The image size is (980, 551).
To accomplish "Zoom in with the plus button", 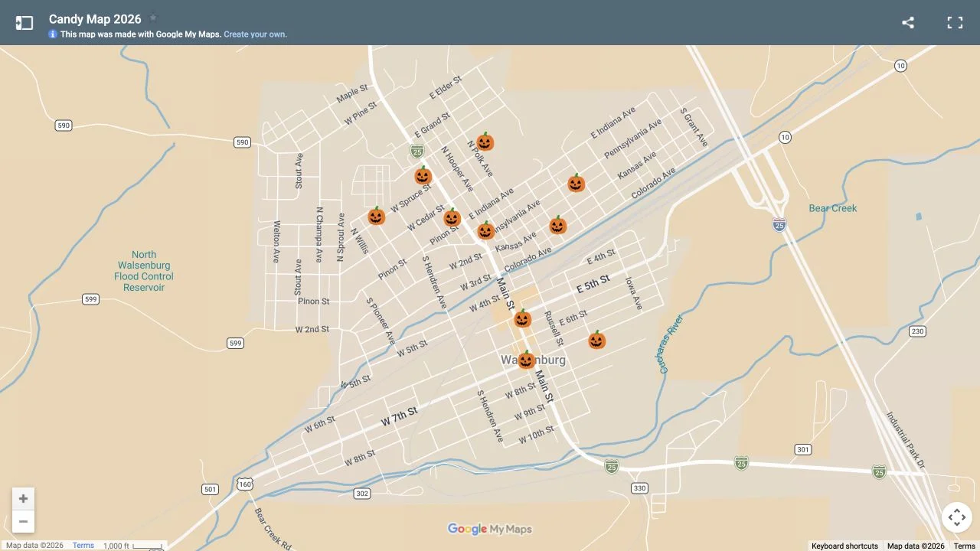I will click(23, 499).
